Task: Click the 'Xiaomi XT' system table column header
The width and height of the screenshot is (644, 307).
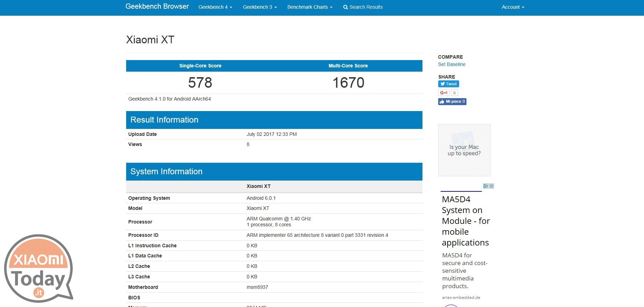Action: click(x=259, y=186)
